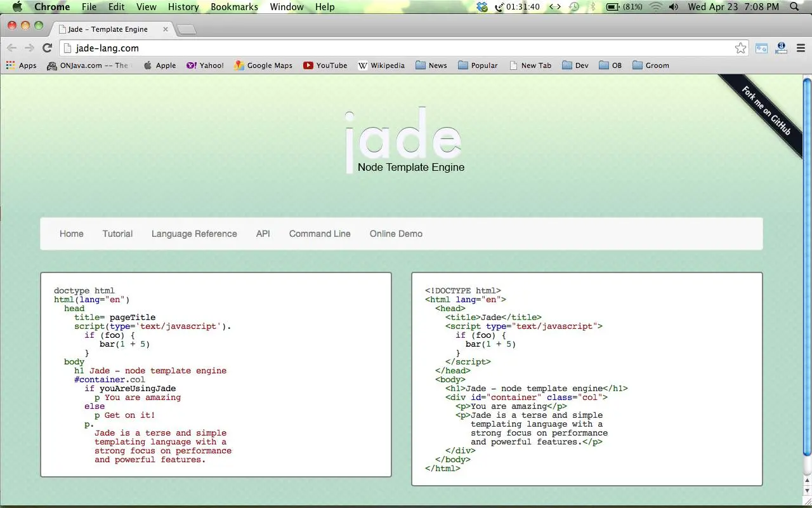
Task: Open the Help menu
Action: point(325,7)
